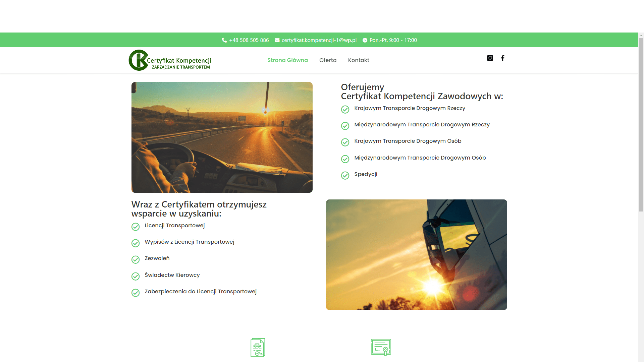The width and height of the screenshot is (644, 362).
Task: Click checkmark beside Międzynarodowym Transporcie Drogowym Rzeczy
Action: [345, 126]
